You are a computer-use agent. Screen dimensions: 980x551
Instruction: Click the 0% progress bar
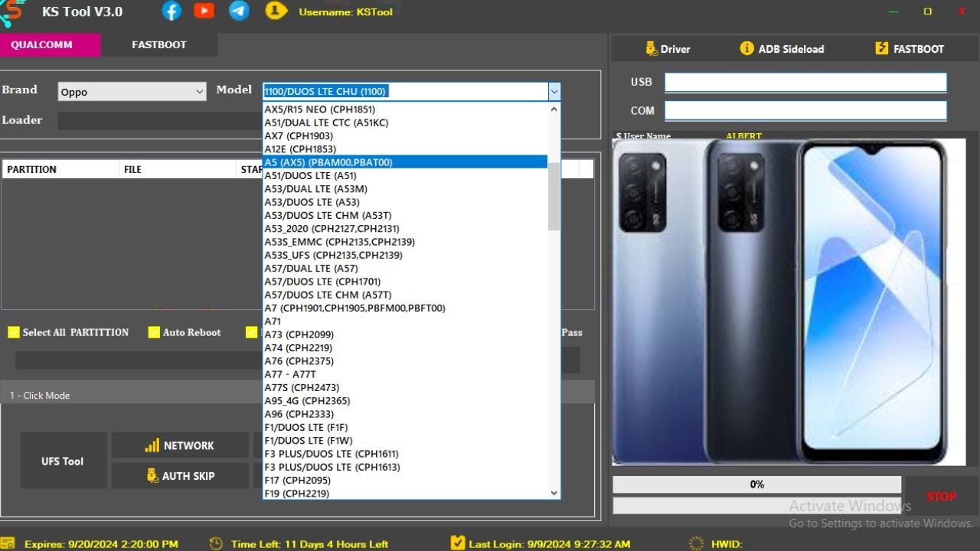tap(756, 484)
